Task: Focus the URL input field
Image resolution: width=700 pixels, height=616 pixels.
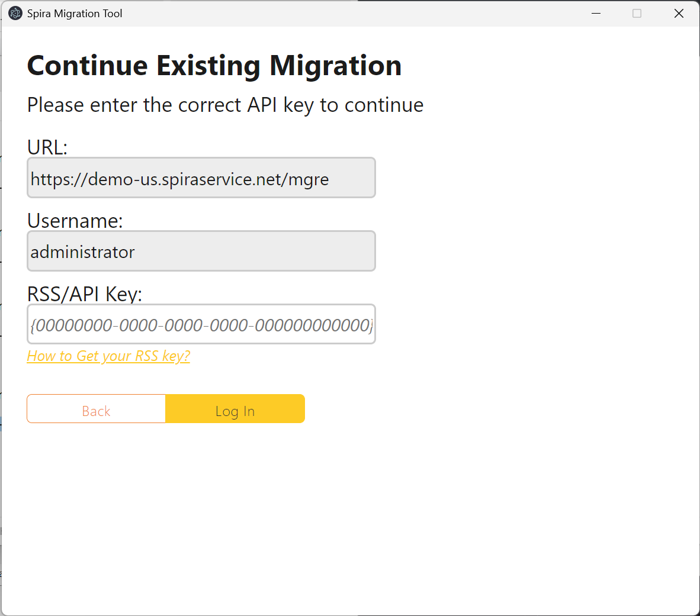Action: (201, 178)
